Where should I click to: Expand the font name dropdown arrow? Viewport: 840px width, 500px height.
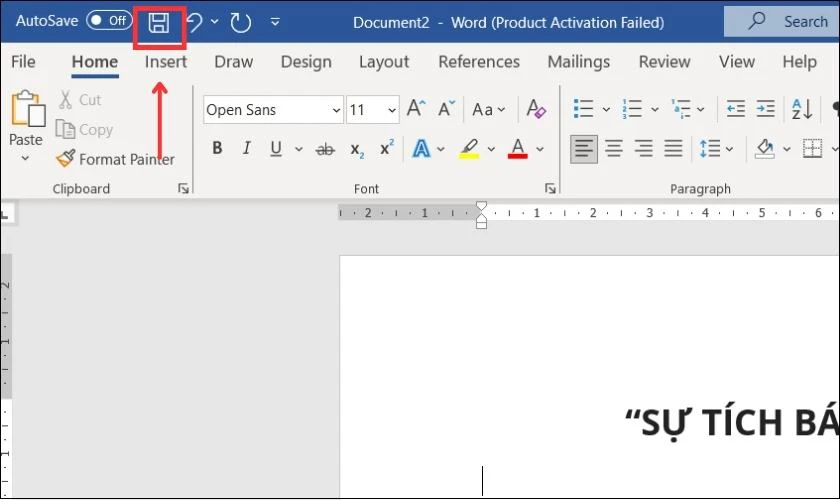(x=336, y=110)
